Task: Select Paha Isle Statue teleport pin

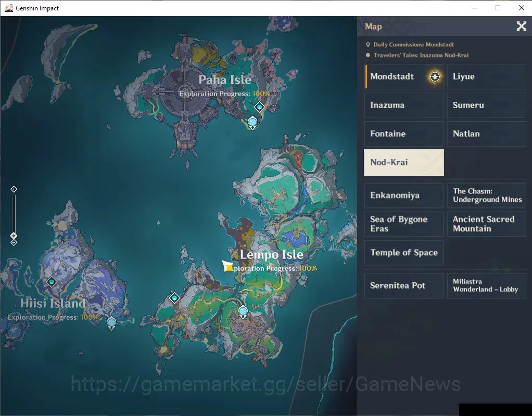Action: pyautogui.click(x=252, y=123)
